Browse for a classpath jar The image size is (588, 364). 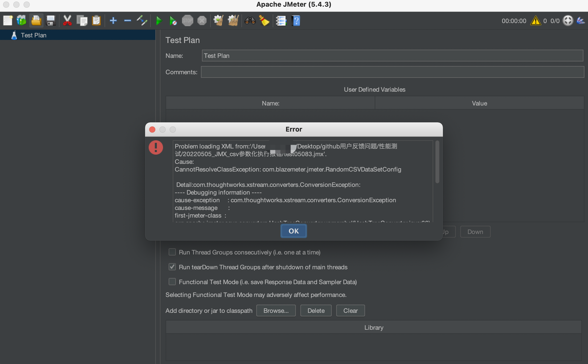(276, 311)
